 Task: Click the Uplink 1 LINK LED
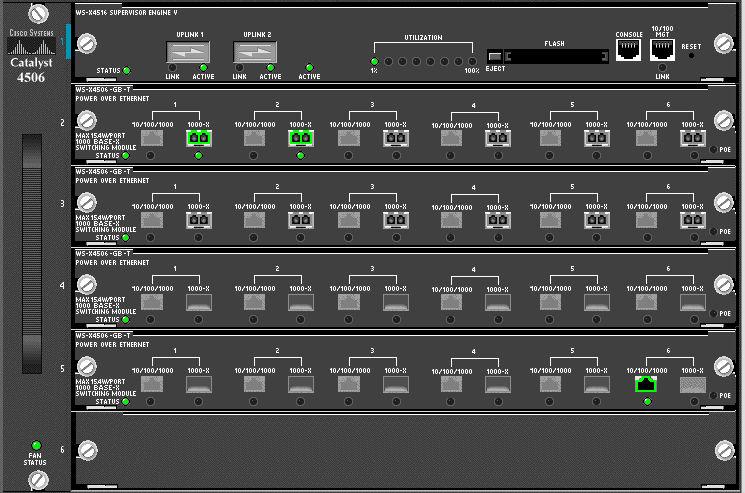pyautogui.click(x=172, y=68)
